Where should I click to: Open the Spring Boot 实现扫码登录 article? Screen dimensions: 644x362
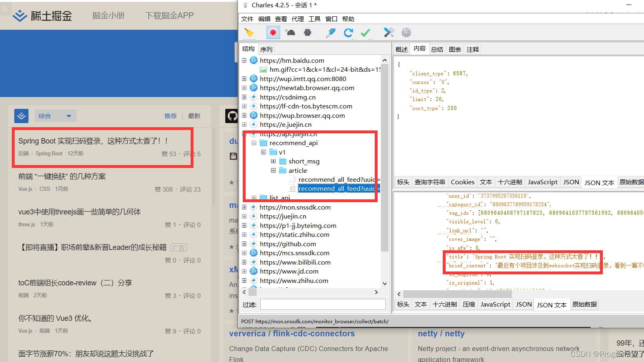93,141
